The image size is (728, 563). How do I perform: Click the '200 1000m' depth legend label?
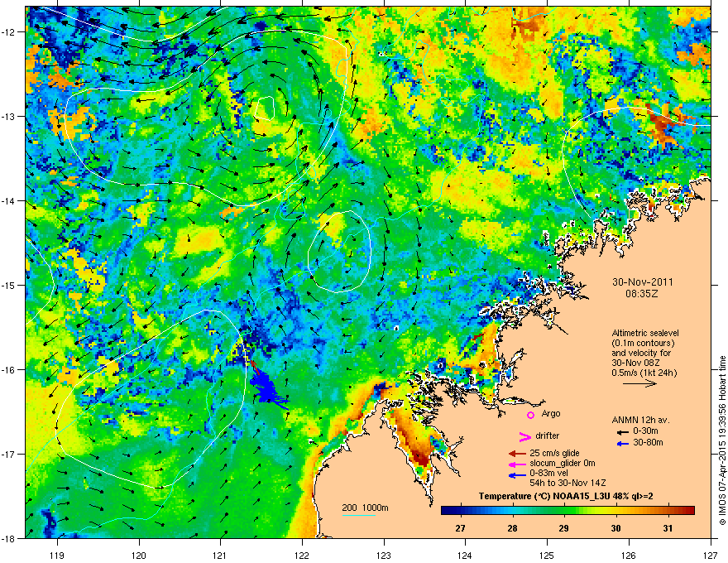[x=365, y=508]
